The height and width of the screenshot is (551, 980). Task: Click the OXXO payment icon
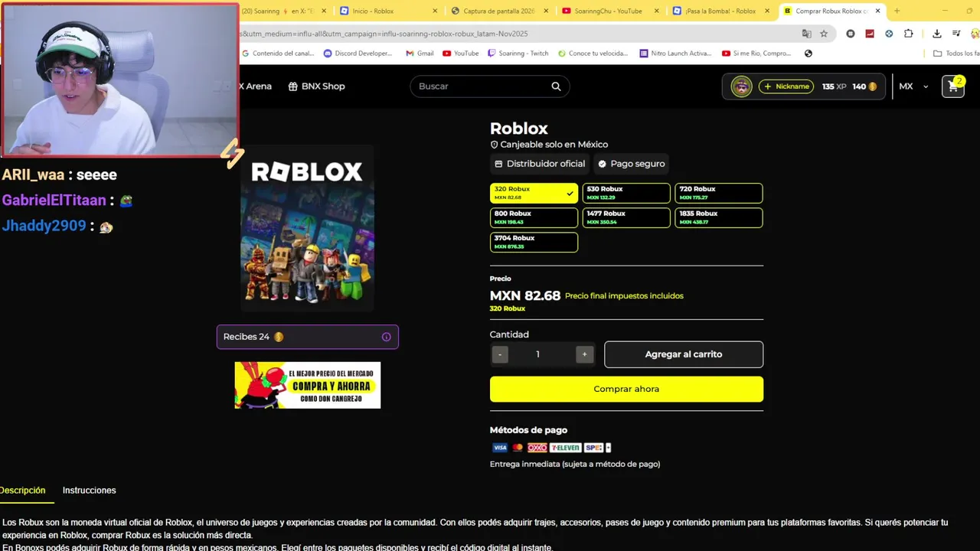click(537, 448)
